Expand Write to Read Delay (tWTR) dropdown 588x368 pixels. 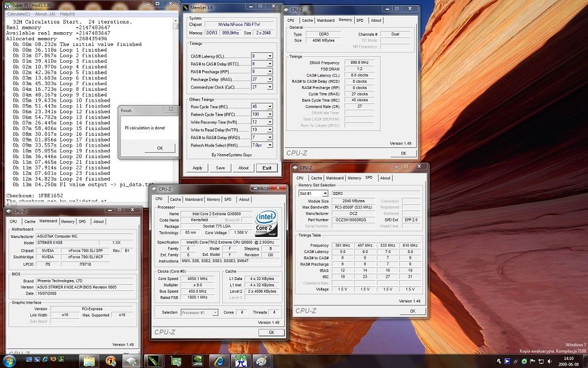pyautogui.click(x=270, y=129)
